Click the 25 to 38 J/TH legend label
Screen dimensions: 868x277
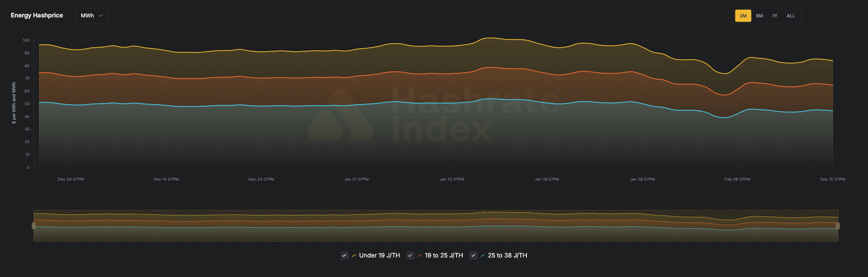[x=507, y=255]
